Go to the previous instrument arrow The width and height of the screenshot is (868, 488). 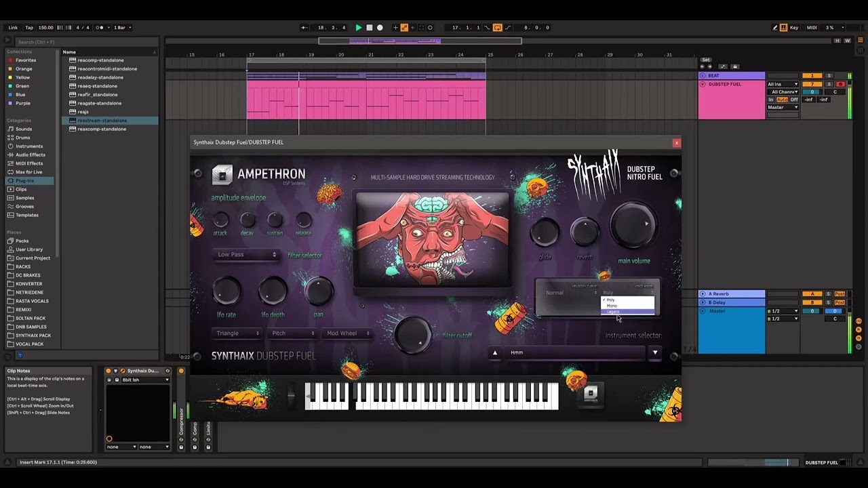pos(495,352)
